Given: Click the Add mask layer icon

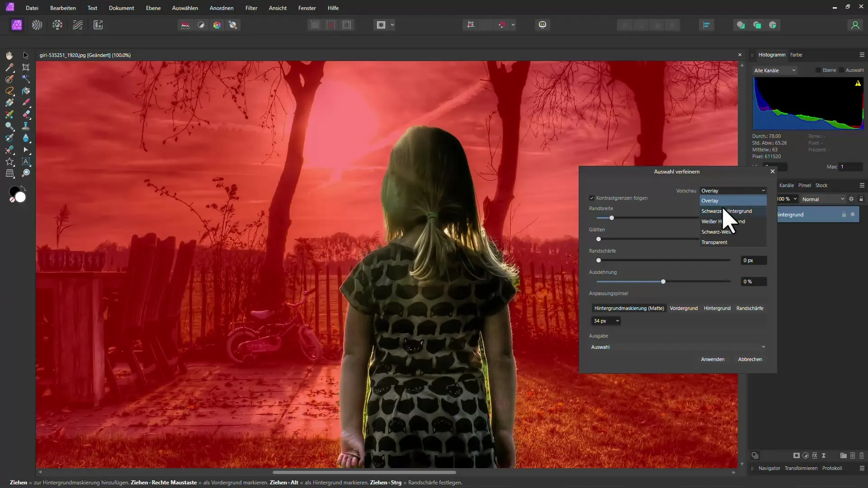Looking at the screenshot, I should (796, 455).
